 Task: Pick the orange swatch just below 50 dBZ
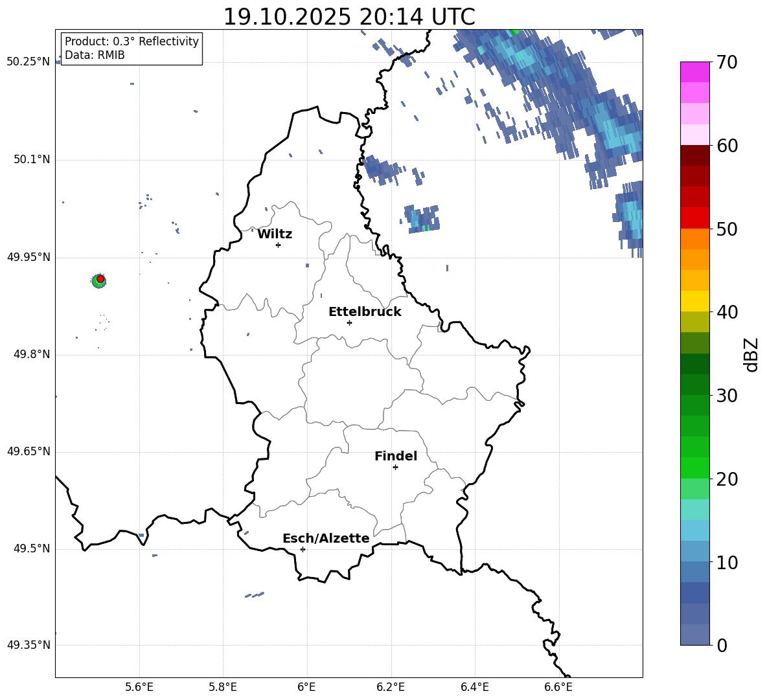pos(694,238)
